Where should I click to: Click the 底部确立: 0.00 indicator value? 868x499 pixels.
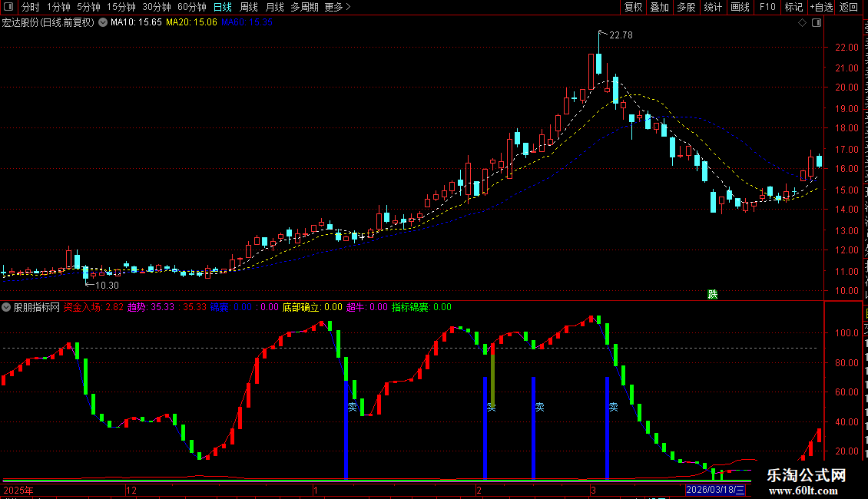coord(312,307)
